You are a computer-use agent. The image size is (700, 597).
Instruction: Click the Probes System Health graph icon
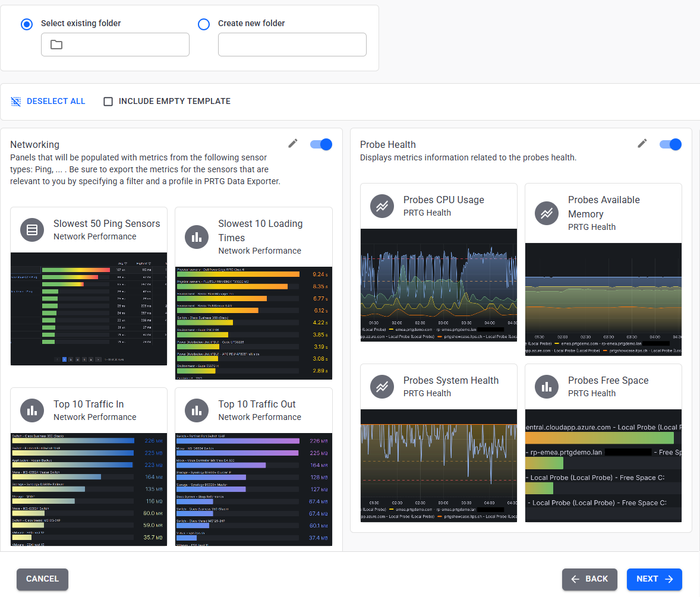click(382, 387)
